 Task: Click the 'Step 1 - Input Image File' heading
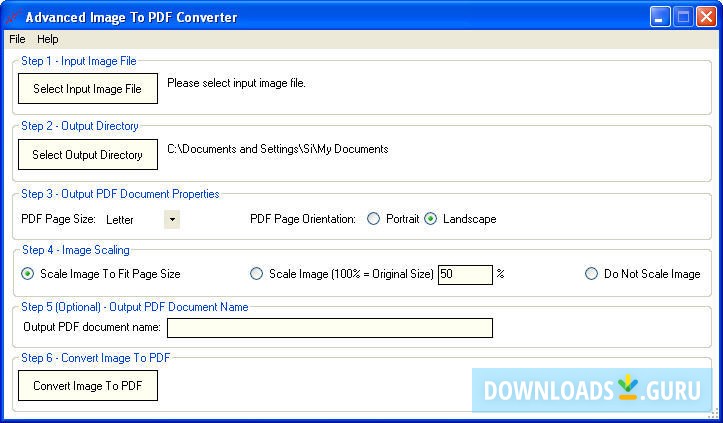[x=79, y=61]
